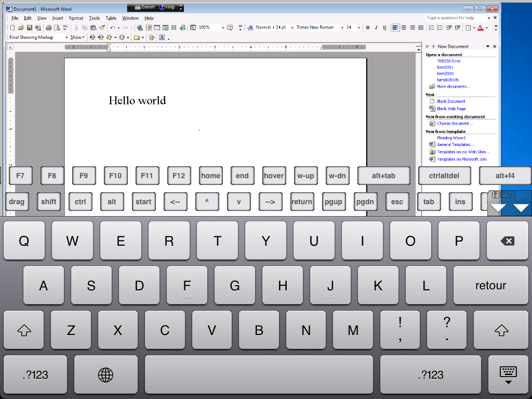Image resolution: width=532 pixels, height=399 pixels.
Task: Toggle Track Changes in reviewing toolbar
Action: click(151, 37)
